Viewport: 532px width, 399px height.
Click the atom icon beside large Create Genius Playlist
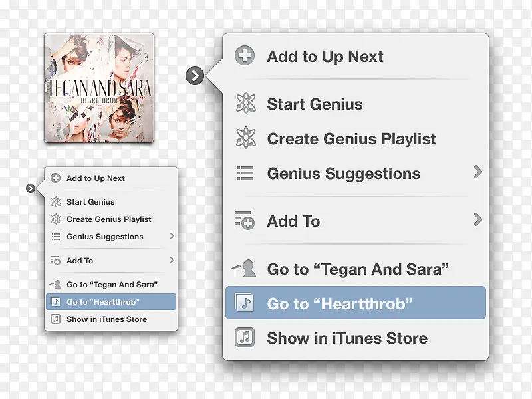click(245, 138)
